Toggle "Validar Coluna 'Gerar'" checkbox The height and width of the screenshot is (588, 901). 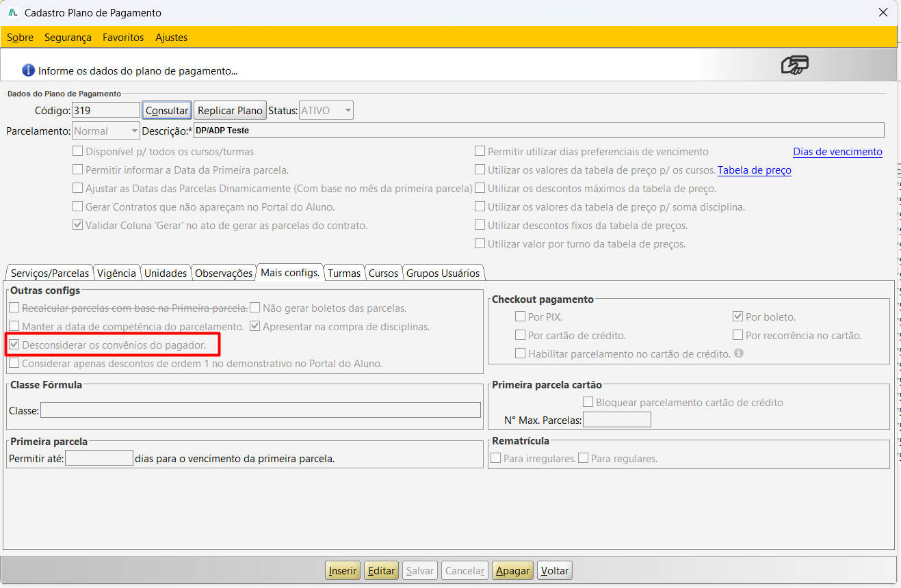coord(78,226)
